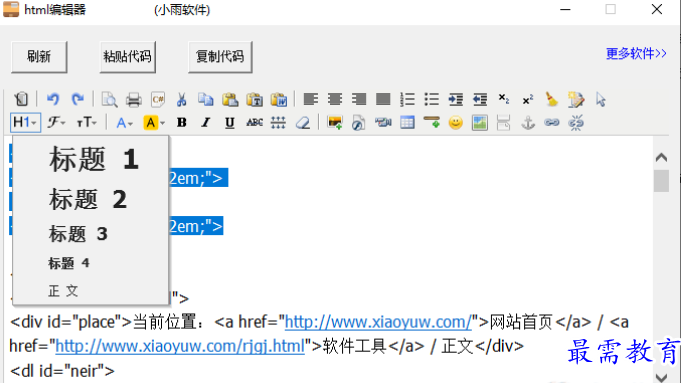
Task: Increase indent
Action: tap(456, 99)
